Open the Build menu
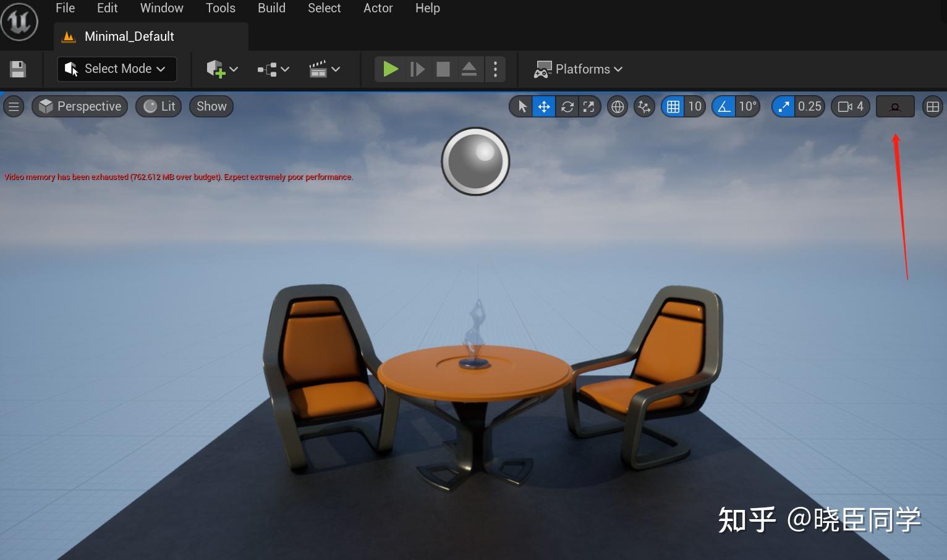This screenshot has width=947, height=560. (271, 8)
